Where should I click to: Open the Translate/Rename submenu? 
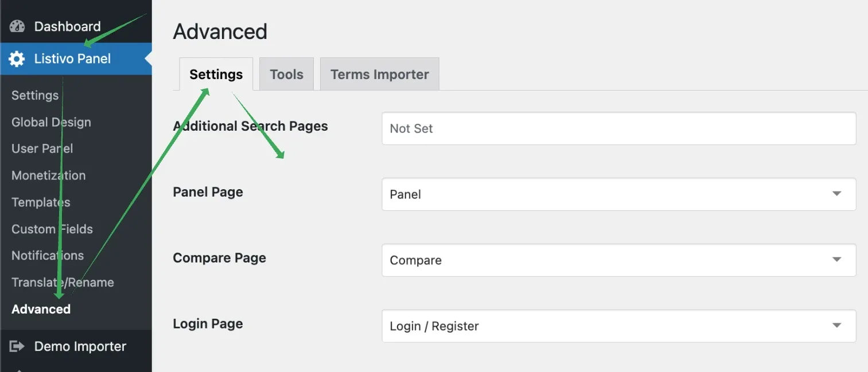pyautogui.click(x=63, y=282)
